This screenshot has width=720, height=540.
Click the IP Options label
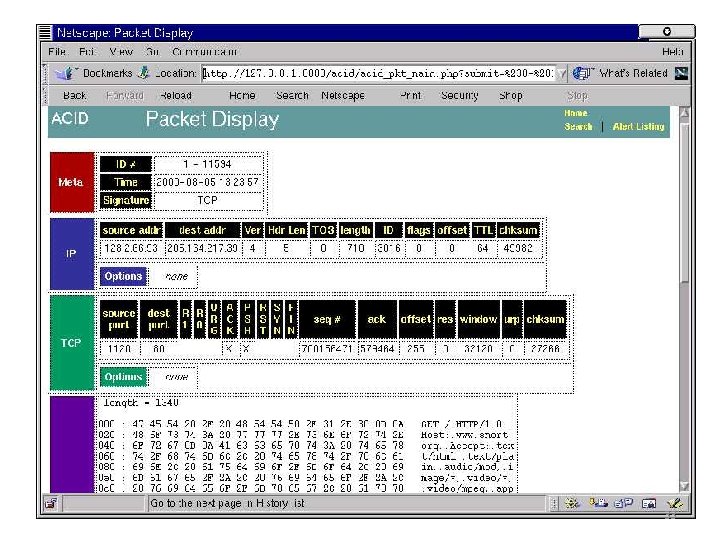[123, 276]
